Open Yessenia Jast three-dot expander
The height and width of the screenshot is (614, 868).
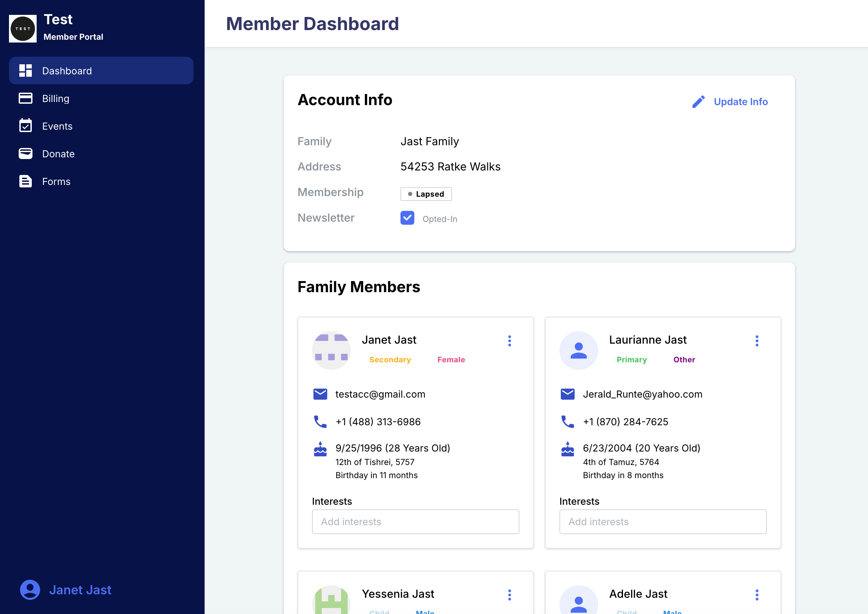510,593
